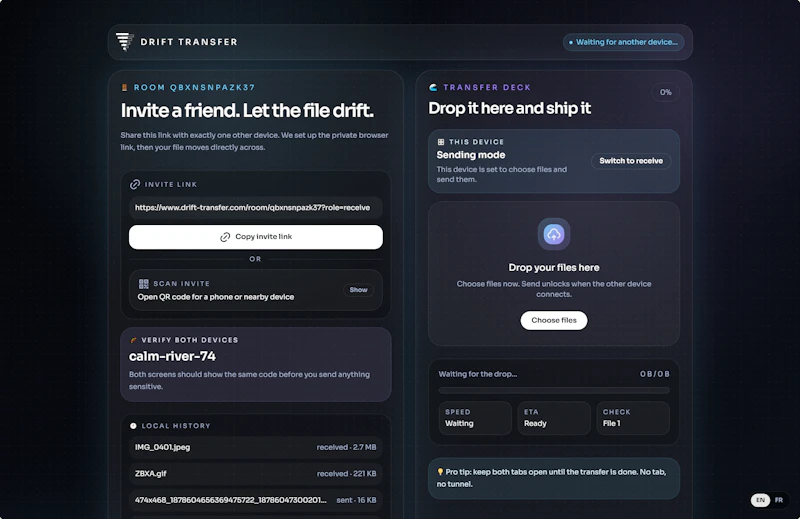Screen dimensions: 800x519
Task: Click the TRANSFER DECK label
Action: pyautogui.click(x=487, y=87)
